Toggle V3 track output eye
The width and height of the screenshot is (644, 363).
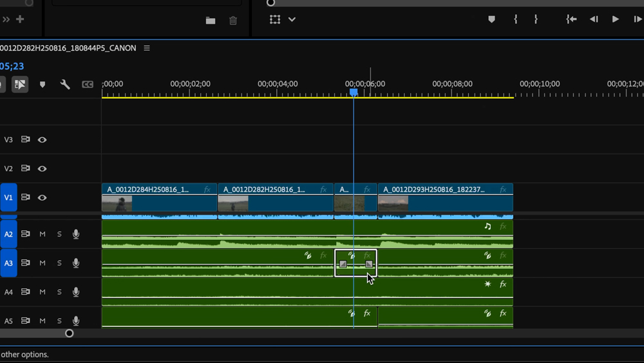[42, 140]
